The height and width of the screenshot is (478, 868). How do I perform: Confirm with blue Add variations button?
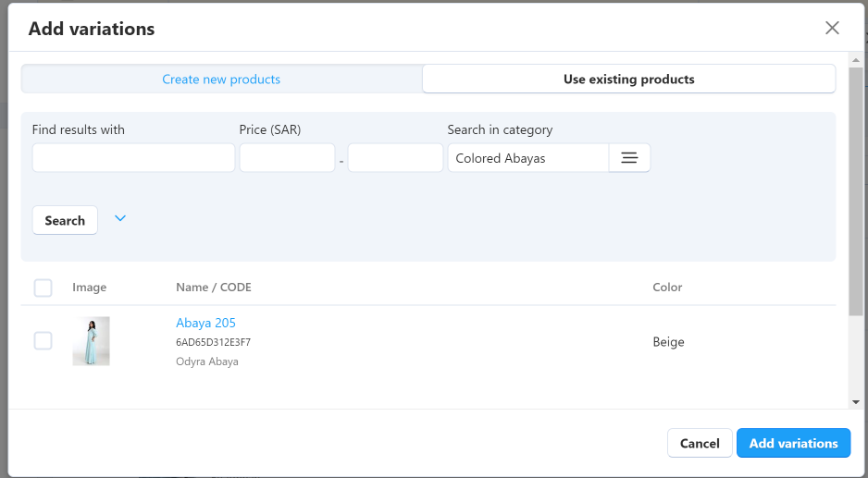tap(793, 443)
